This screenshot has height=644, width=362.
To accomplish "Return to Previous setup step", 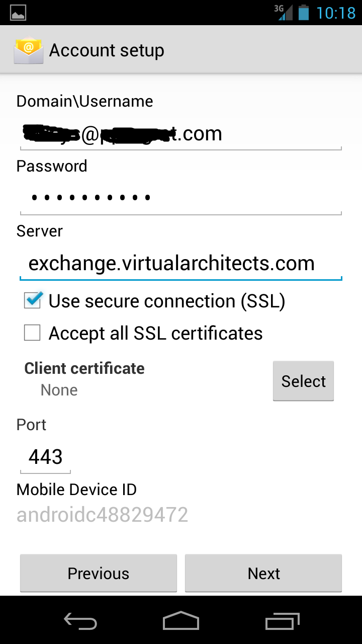I will click(x=99, y=573).
